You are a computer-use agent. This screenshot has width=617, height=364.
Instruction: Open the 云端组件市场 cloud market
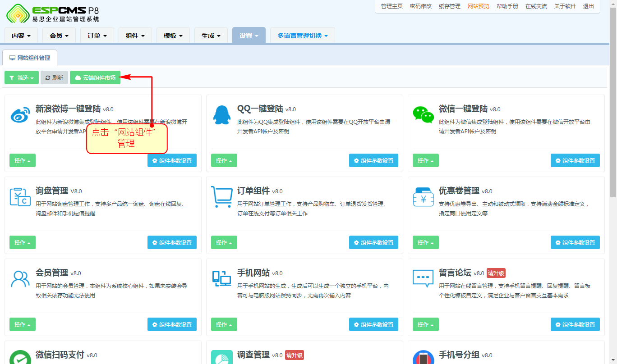tap(95, 77)
